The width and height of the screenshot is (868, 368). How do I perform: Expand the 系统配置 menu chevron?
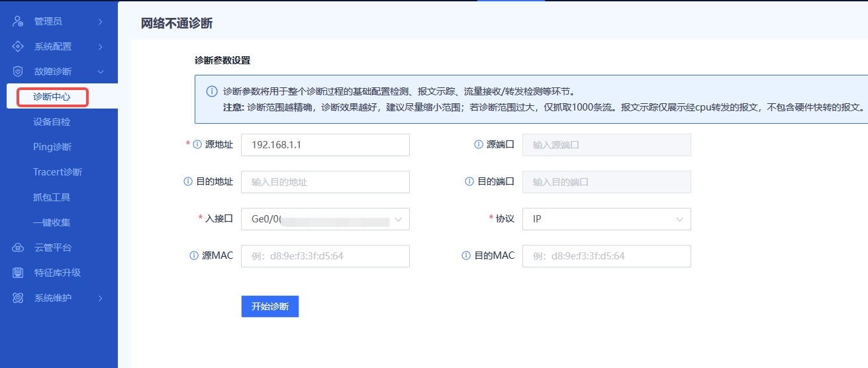pyautogui.click(x=101, y=46)
